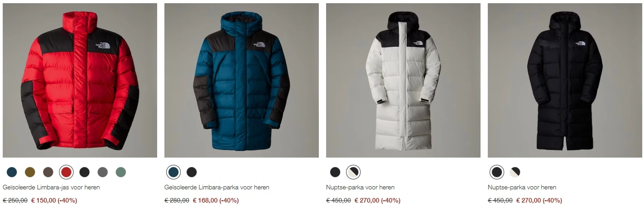The height and width of the screenshot is (208, 644).
Task: Open 'Geïsoleerde Limbara-jas voor heren' link
Action: click(x=51, y=187)
